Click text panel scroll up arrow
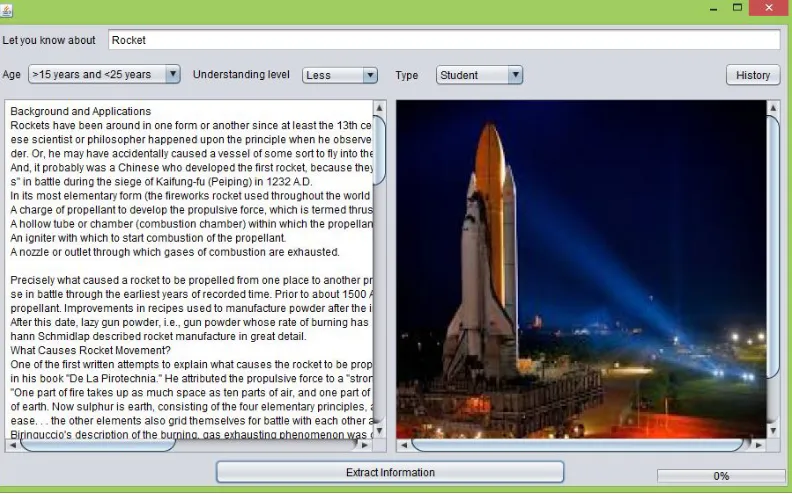792x494 pixels. coord(379,108)
